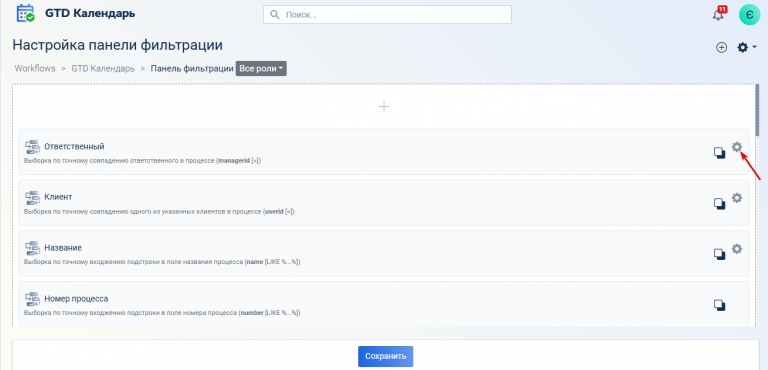Copy the Название filter

tap(719, 254)
